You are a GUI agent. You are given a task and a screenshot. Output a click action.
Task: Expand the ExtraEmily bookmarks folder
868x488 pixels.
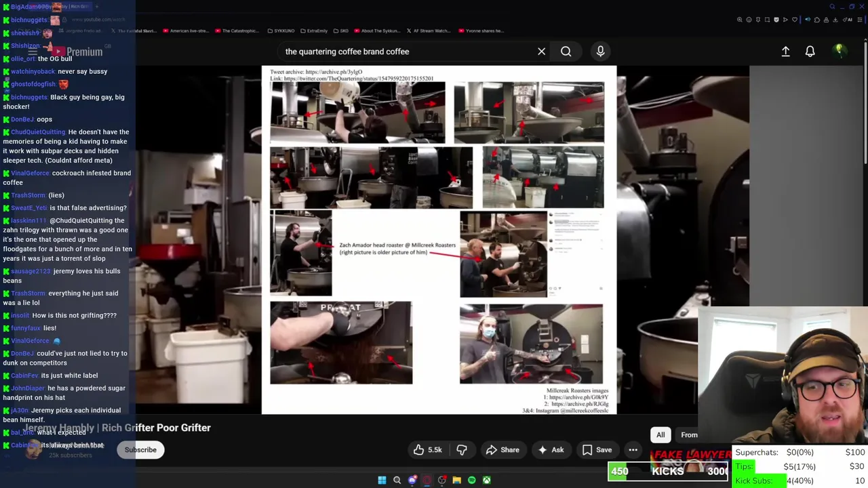pyautogui.click(x=314, y=30)
